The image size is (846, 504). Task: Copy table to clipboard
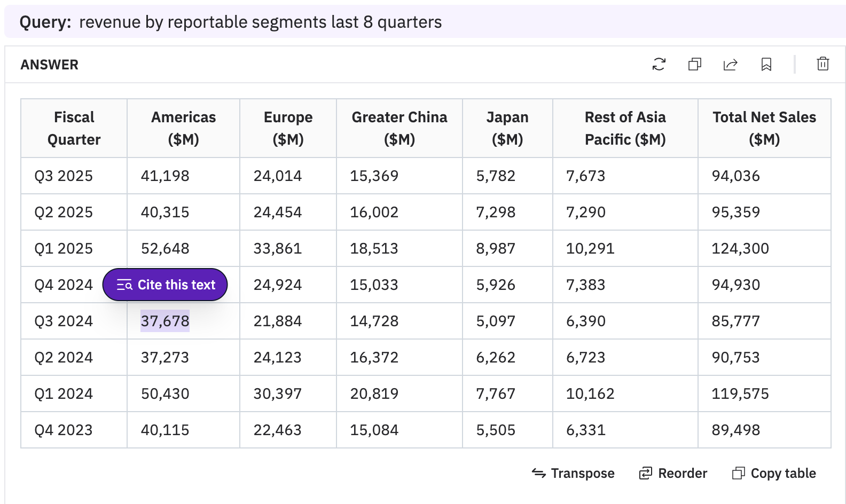[774, 473]
